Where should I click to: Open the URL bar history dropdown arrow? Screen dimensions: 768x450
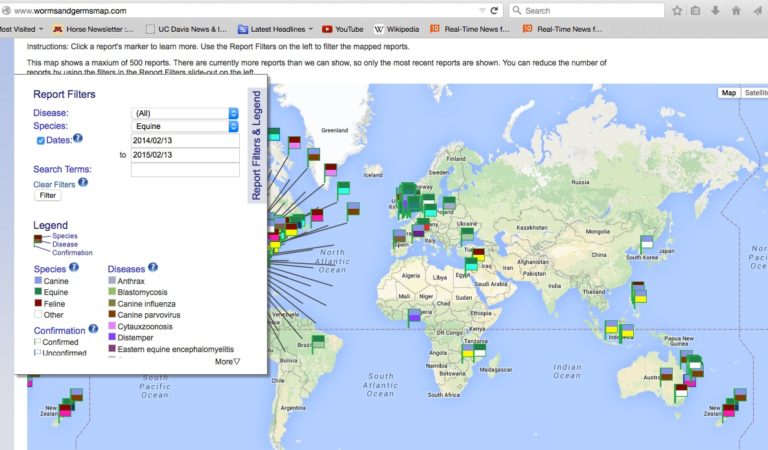tap(482, 10)
